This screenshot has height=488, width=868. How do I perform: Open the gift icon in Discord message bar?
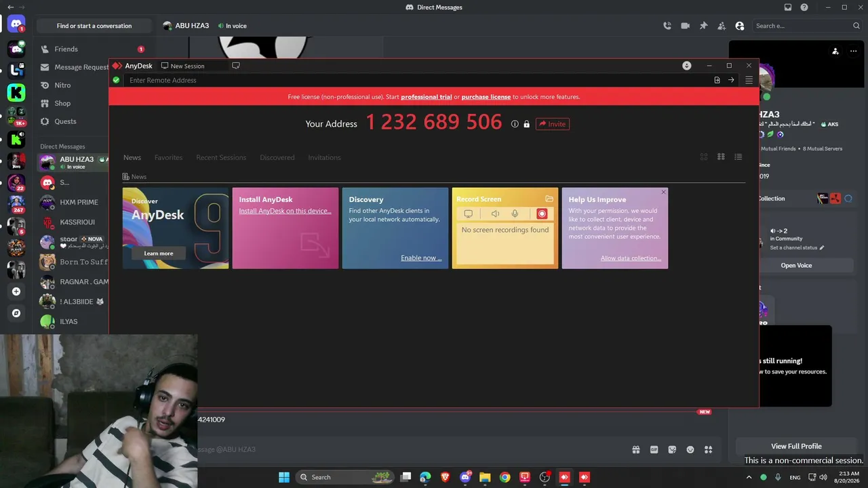[x=636, y=449]
